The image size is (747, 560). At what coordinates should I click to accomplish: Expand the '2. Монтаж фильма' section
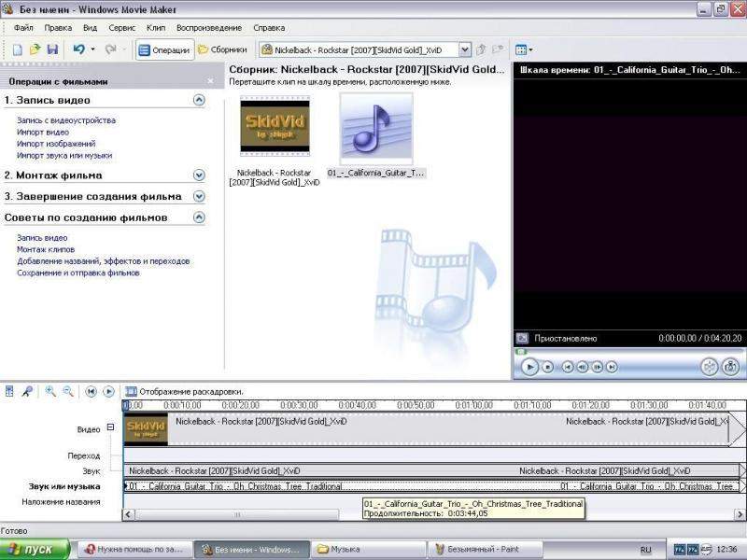198,175
